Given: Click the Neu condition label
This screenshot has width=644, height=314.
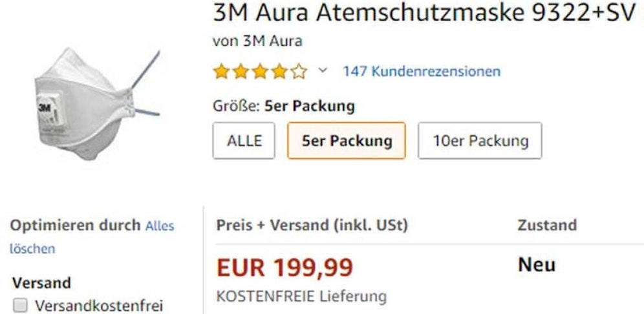Looking at the screenshot, I should point(536,265).
